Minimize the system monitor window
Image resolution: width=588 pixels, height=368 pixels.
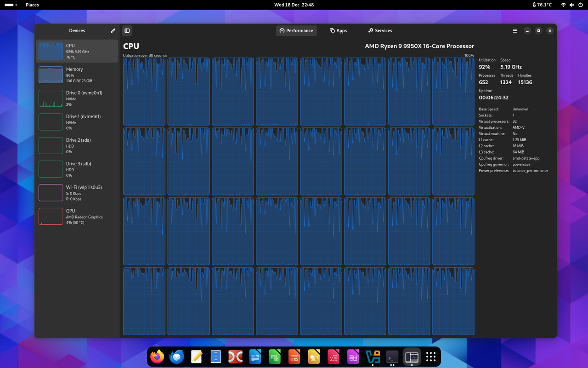click(527, 31)
